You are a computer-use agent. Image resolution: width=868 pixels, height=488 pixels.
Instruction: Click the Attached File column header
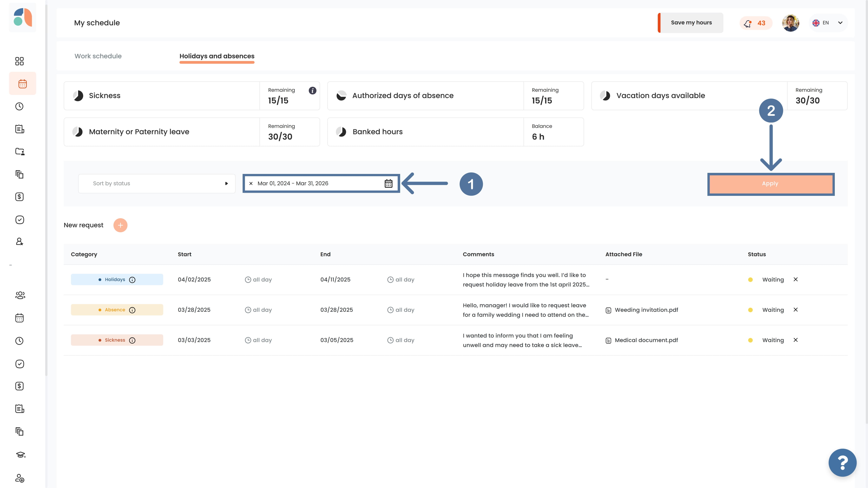click(x=624, y=254)
